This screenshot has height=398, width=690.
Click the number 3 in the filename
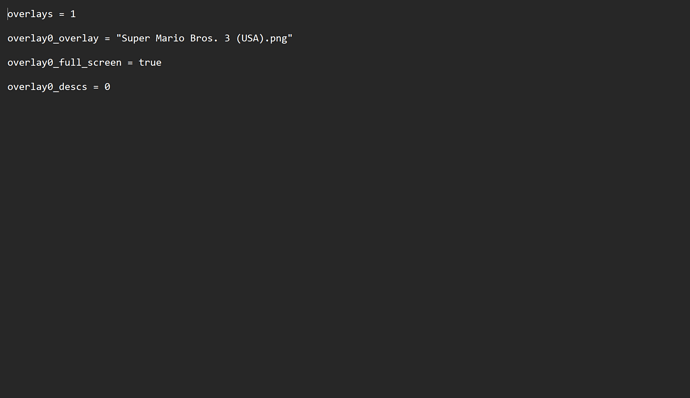pyautogui.click(x=227, y=38)
